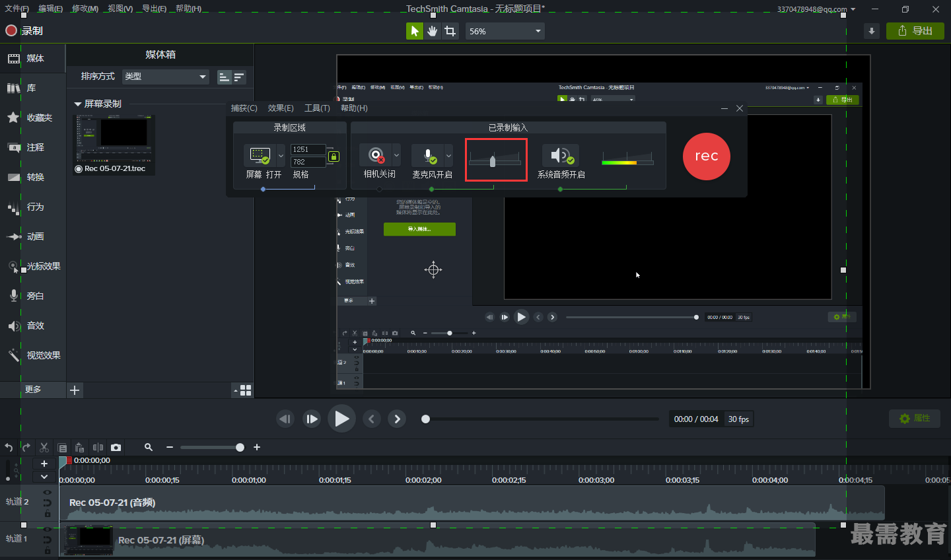Click the download icon beside the 导出 button

pos(872,31)
